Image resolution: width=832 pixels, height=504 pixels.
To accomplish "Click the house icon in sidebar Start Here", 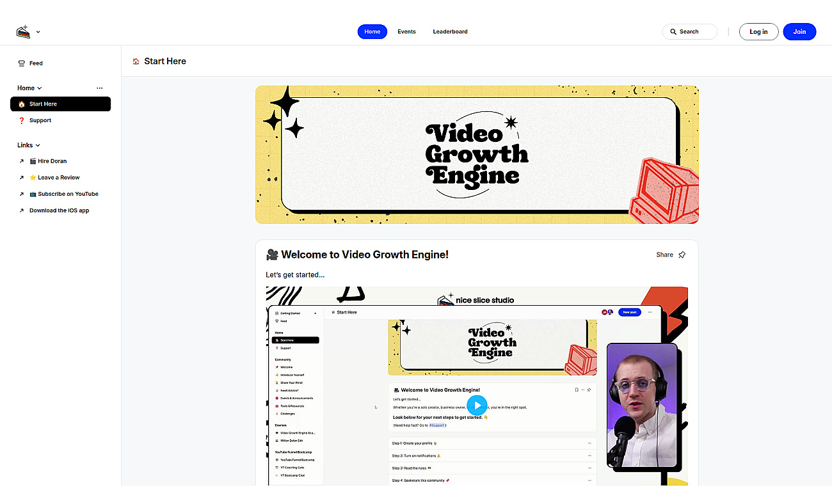I will (x=22, y=104).
